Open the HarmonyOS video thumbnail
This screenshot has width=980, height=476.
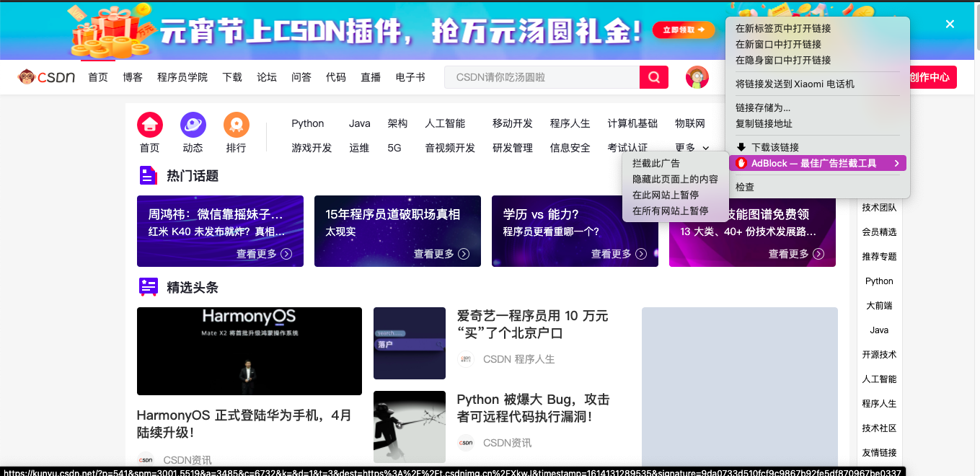tap(249, 351)
